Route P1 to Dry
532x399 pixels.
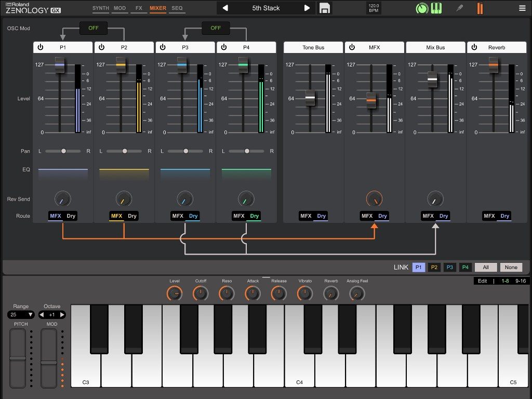(71, 216)
